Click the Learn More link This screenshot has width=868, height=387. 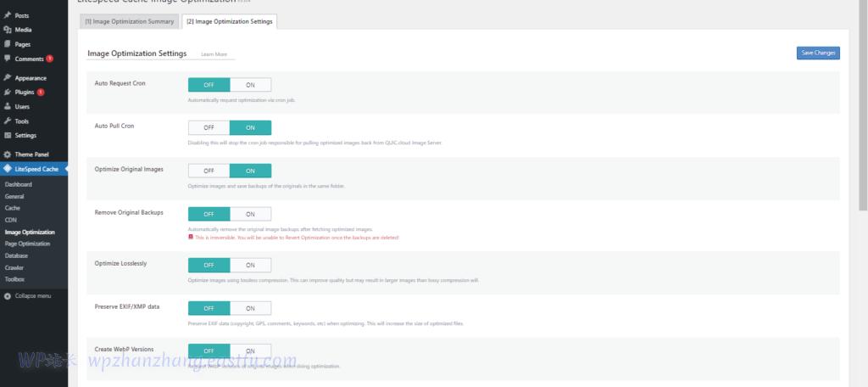click(214, 54)
